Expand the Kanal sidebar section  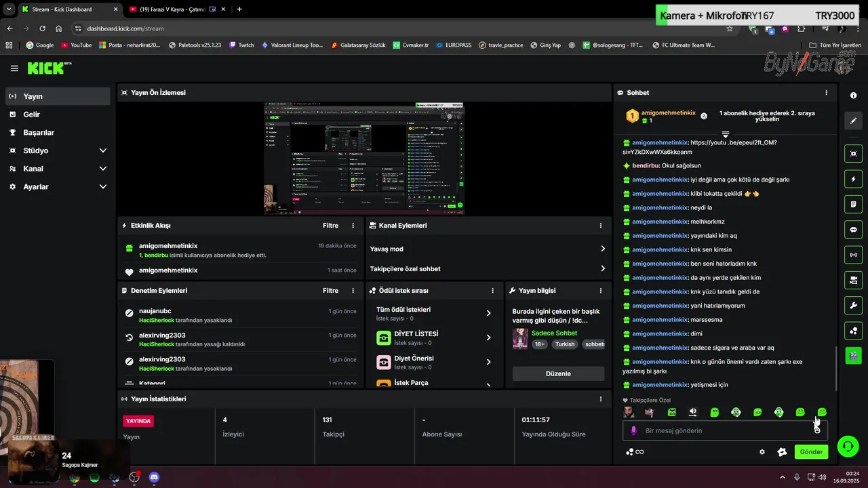tap(58, 169)
